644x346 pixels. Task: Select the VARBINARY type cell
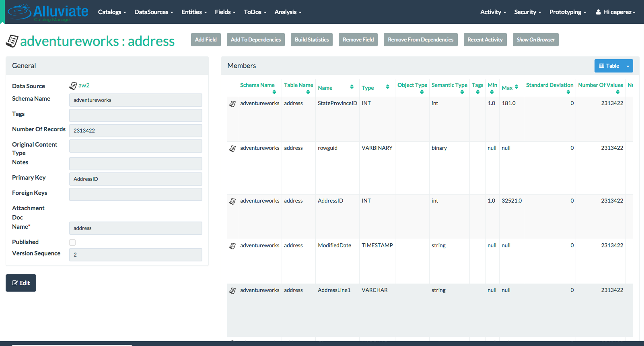(x=377, y=148)
